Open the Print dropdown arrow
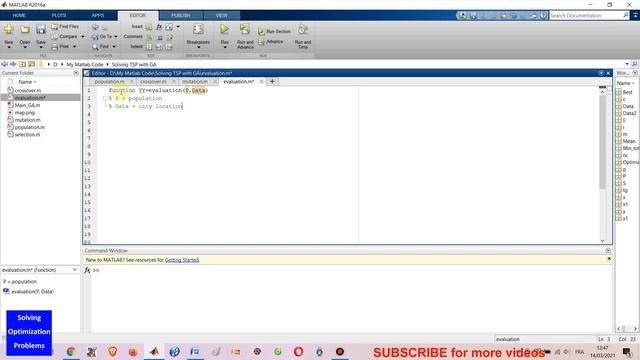This screenshot has width=640, height=360. (75, 47)
